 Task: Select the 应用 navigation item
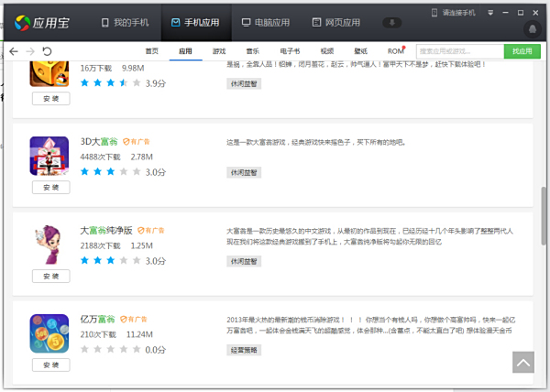[185, 51]
